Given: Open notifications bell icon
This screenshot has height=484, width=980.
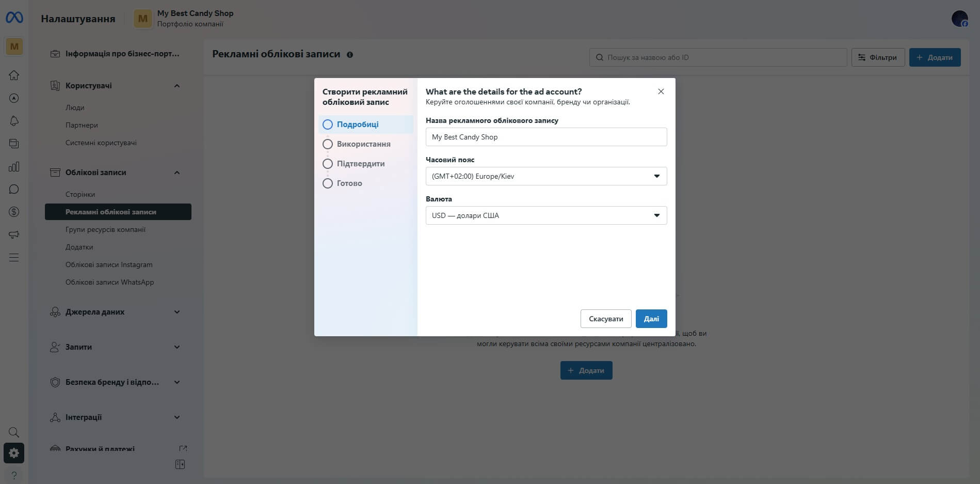Looking at the screenshot, I should 14,121.
